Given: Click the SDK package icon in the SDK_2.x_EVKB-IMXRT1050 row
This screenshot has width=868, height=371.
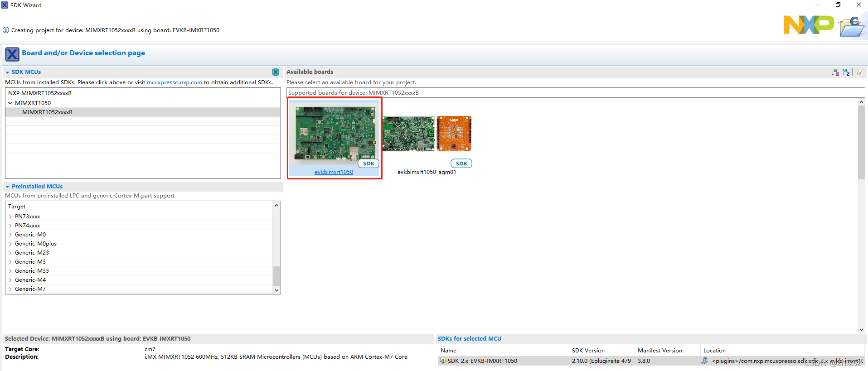Looking at the screenshot, I should (x=443, y=361).
